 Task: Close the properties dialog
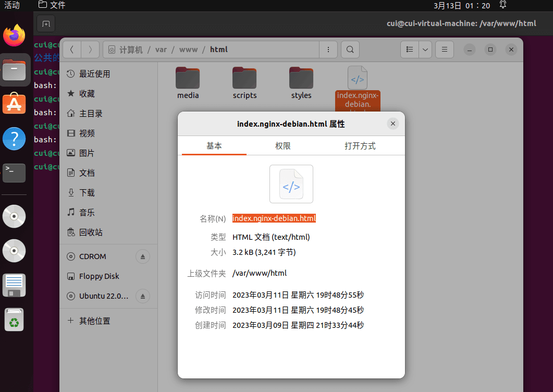point(393,124)
